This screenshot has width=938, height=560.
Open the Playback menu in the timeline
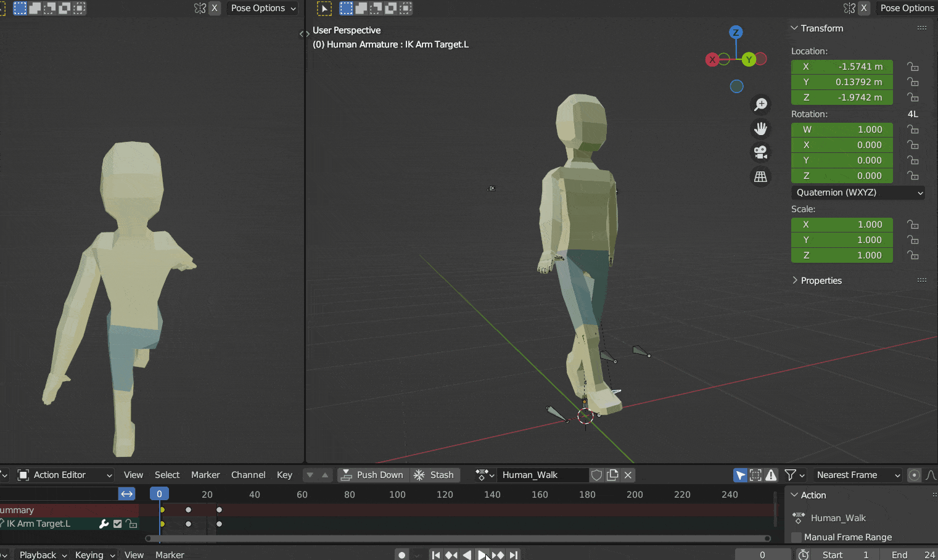pyautogui.click(x=38, y=554)
